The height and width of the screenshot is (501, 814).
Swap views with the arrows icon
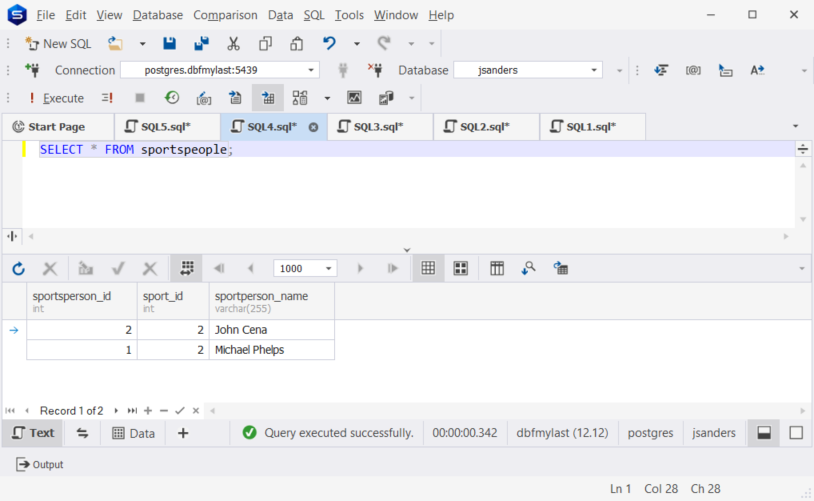pos(82,433)
